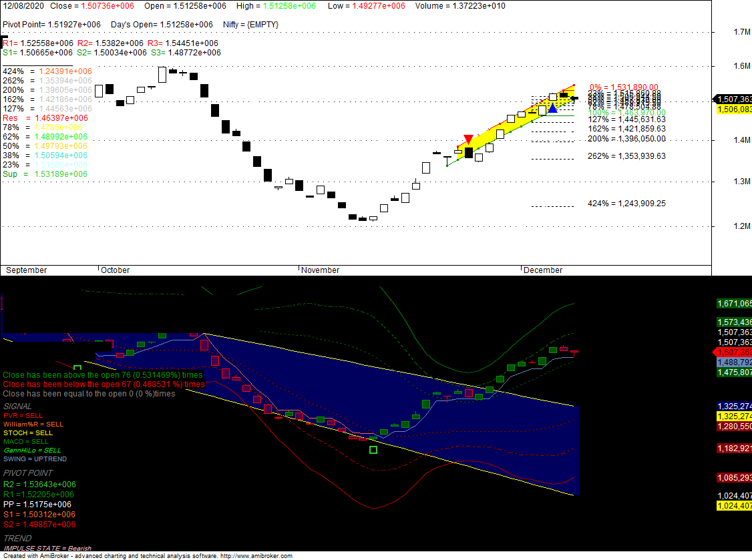Select the 'Close has been above the open' line

point(103,375)
